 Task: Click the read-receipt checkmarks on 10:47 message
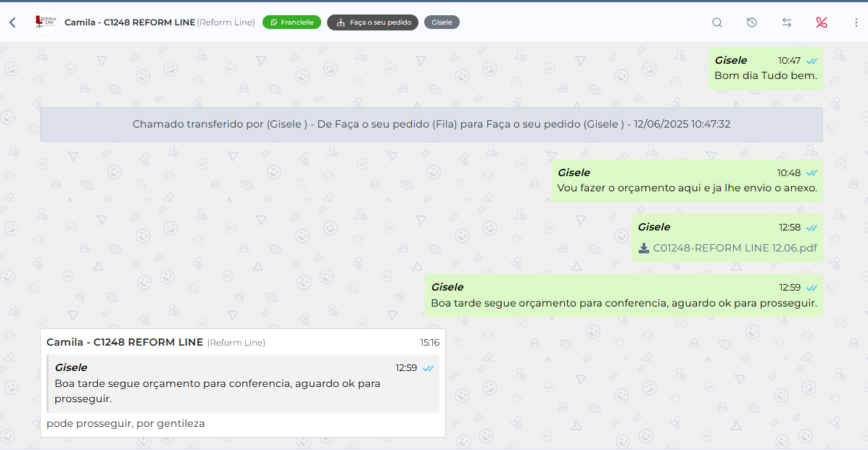click(811, 61)
